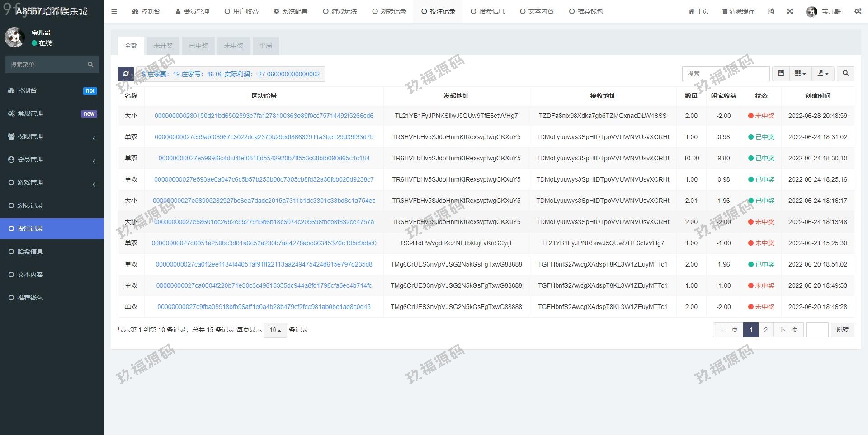Open the page size dropdown showing 10
868x435 pixels.
(275, 330)
